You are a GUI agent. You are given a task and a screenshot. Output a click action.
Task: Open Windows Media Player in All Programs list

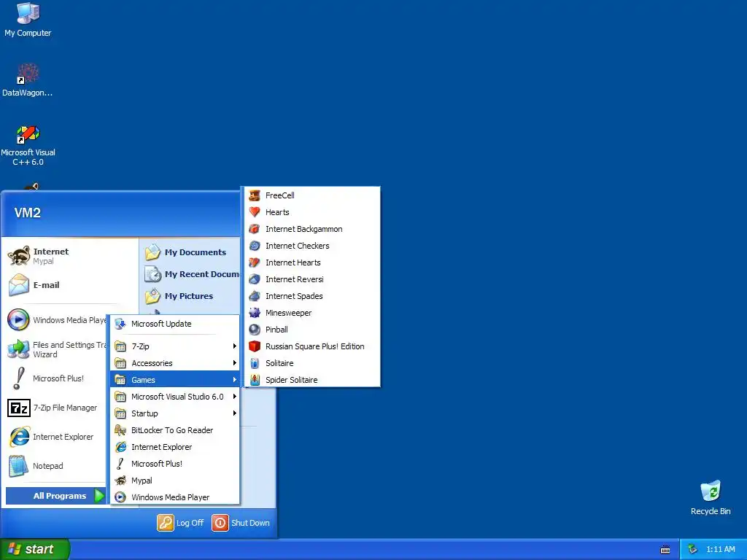(x=175, y=497)
